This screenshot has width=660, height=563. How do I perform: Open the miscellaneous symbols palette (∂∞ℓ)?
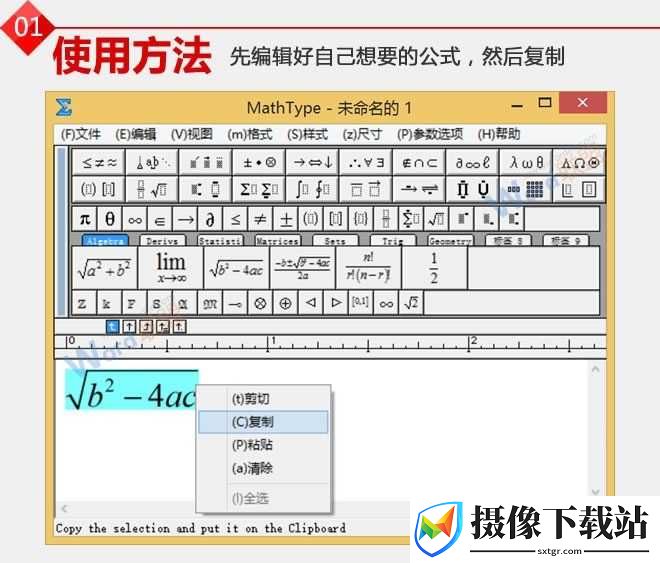pos(473,162)
